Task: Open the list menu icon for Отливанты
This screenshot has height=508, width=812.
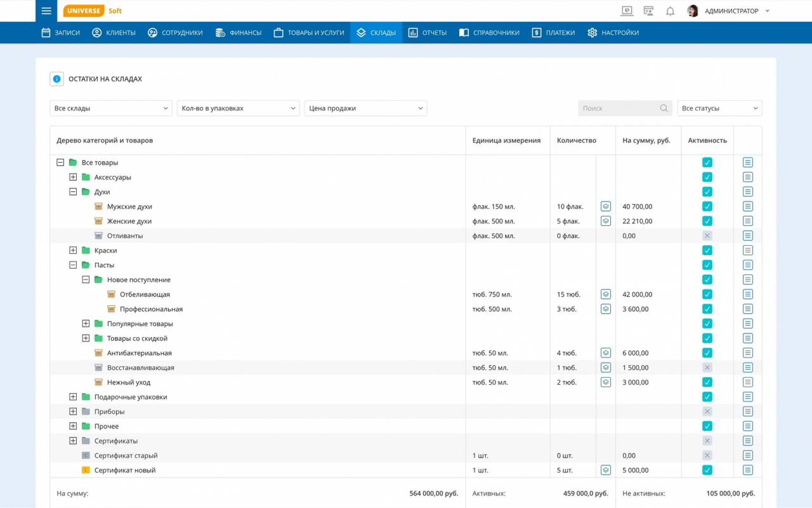Action: (748, 236)
